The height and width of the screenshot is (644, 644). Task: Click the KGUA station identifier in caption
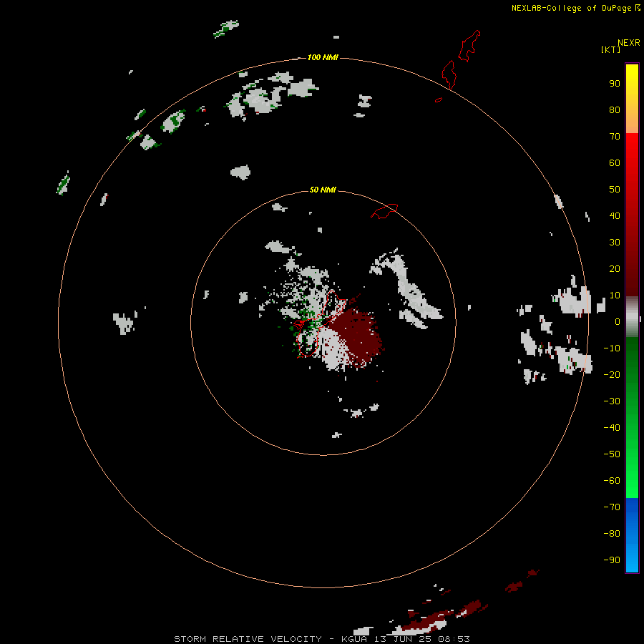[354, 639]
